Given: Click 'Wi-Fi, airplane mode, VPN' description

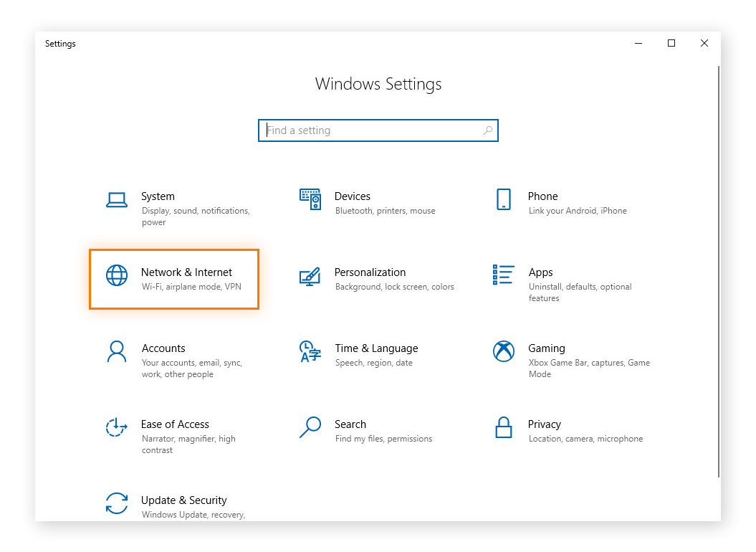Looking at the screenshot, I should [x=191, y=287].
